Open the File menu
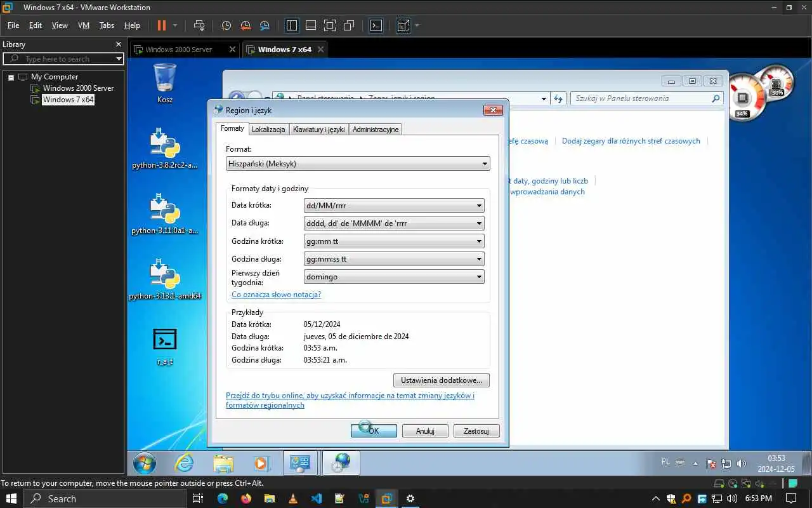This screenshot has height=508, width=812. pos(13,25)
